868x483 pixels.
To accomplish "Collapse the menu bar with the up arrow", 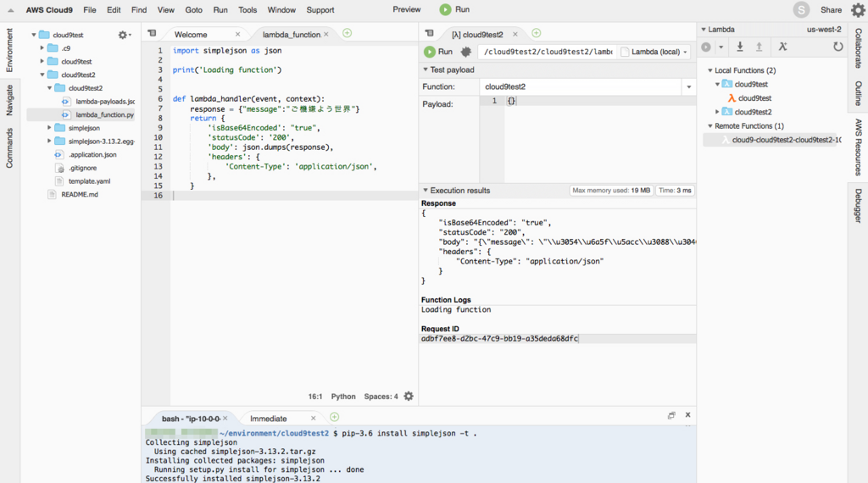I will click(x=10, y=10).
